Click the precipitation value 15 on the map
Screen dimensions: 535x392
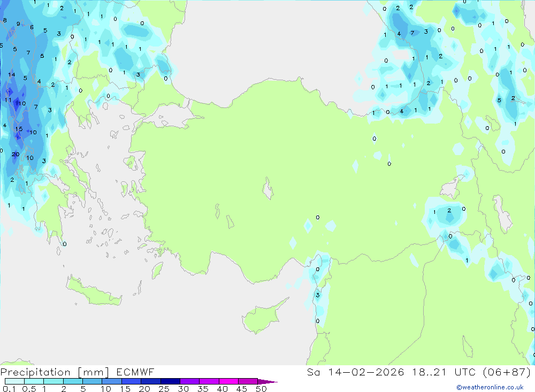[x=19, y=129]
